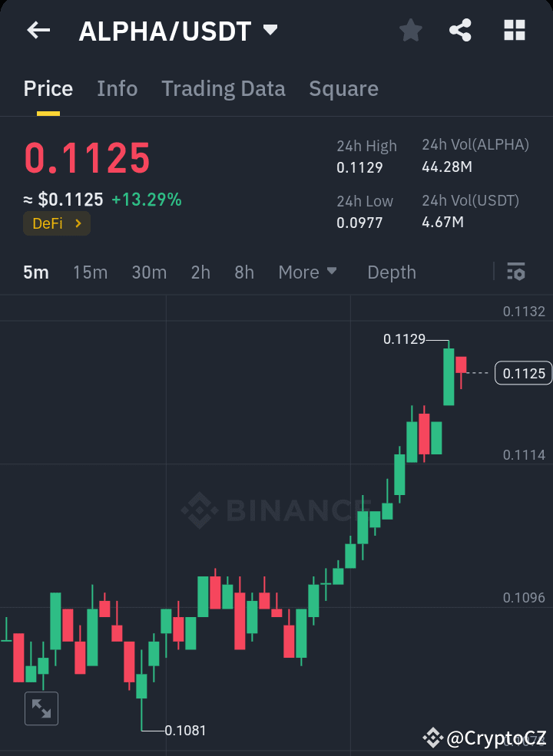Select the Info tab
The height and width of the screenshot is (756, 553).
point(117,88)
